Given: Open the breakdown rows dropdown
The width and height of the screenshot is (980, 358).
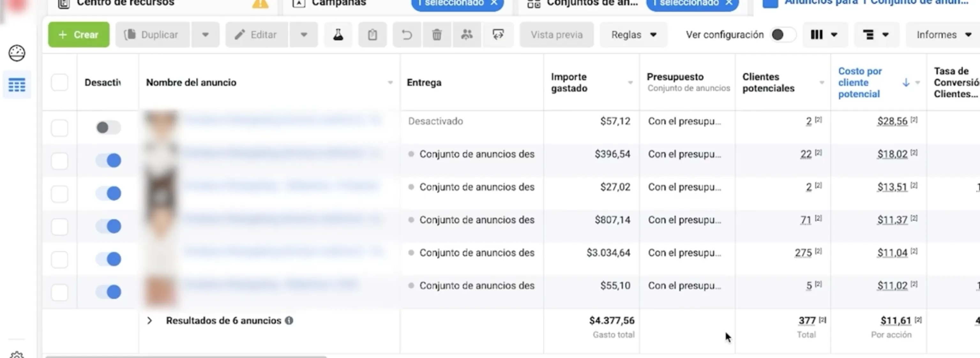Looking at the screenshot, I should (x=877, y=35).
